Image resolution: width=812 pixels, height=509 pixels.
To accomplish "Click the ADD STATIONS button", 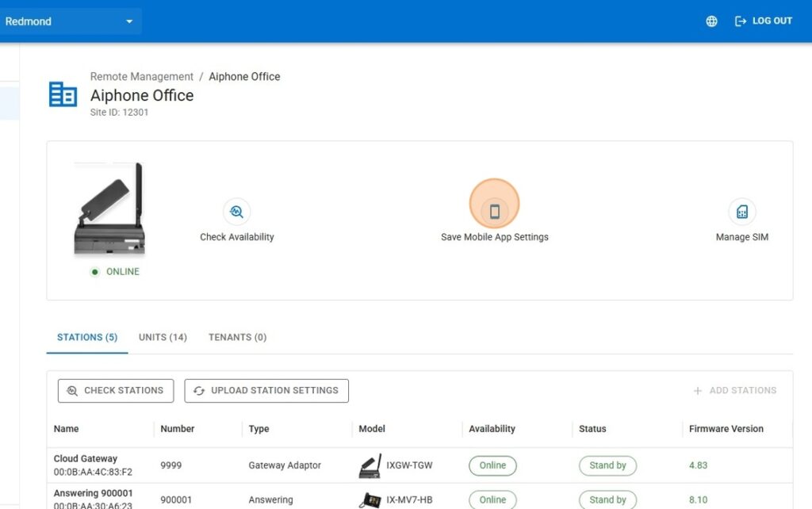I will [735, 390].
